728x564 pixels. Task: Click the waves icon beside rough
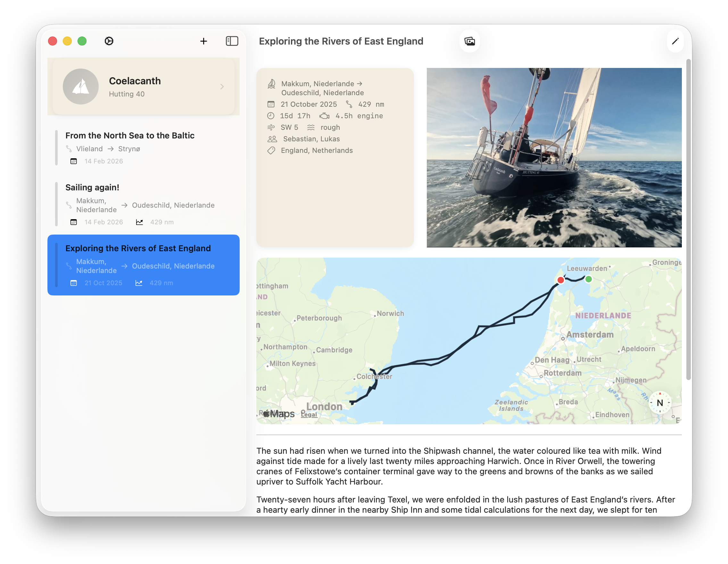pos(311,127)
